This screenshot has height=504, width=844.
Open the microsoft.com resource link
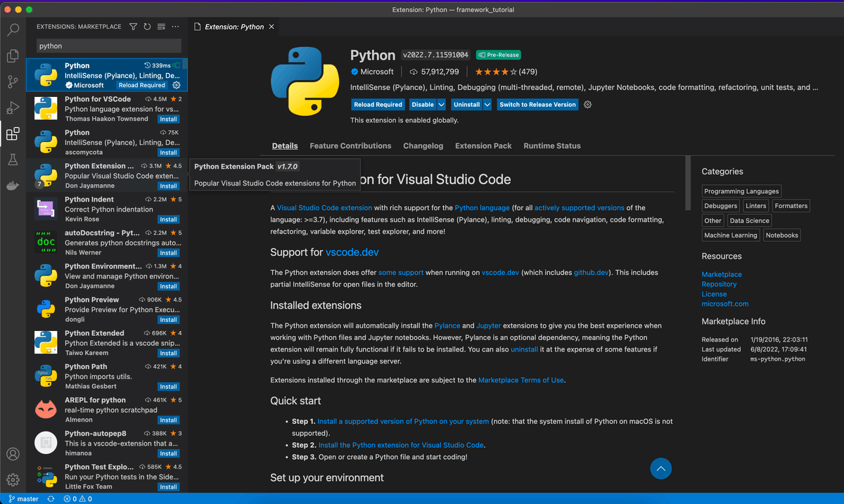(725, 304)
